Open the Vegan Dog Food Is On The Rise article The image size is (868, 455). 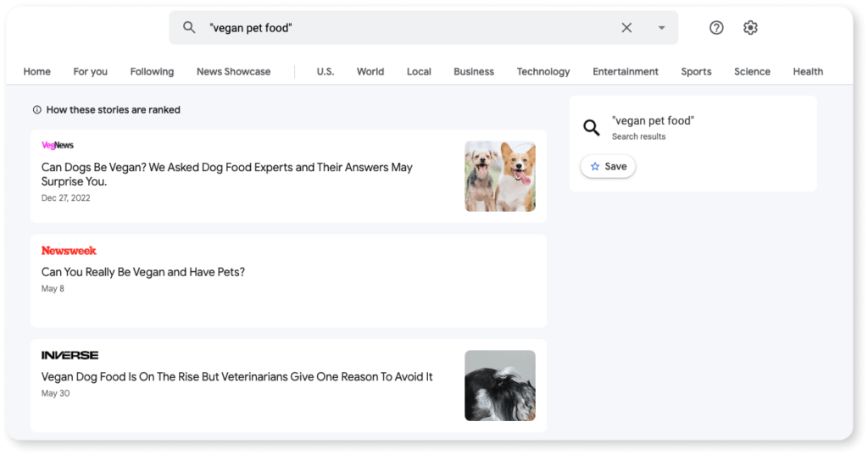[x=236, y=376]
